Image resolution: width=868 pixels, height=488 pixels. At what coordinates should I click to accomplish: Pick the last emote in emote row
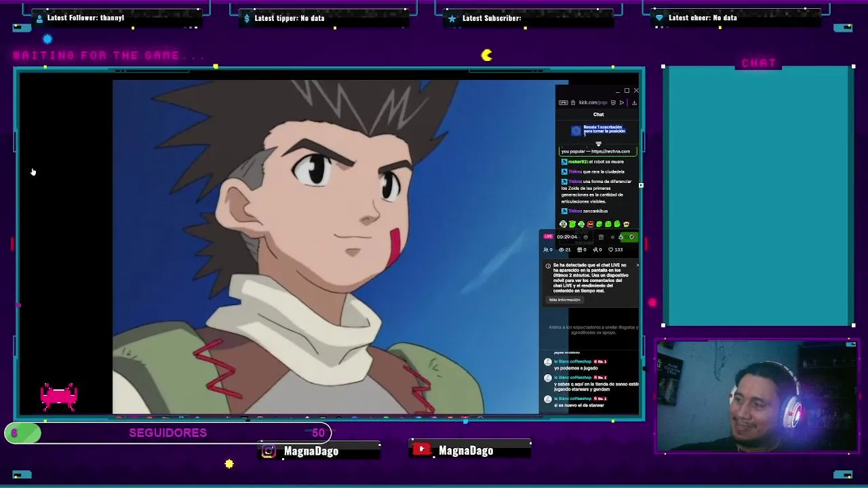[626, 224]
